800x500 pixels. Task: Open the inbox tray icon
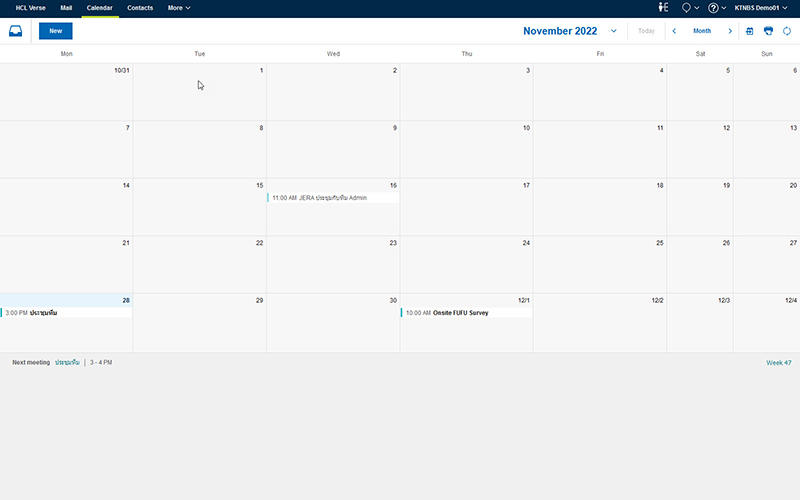15,31
